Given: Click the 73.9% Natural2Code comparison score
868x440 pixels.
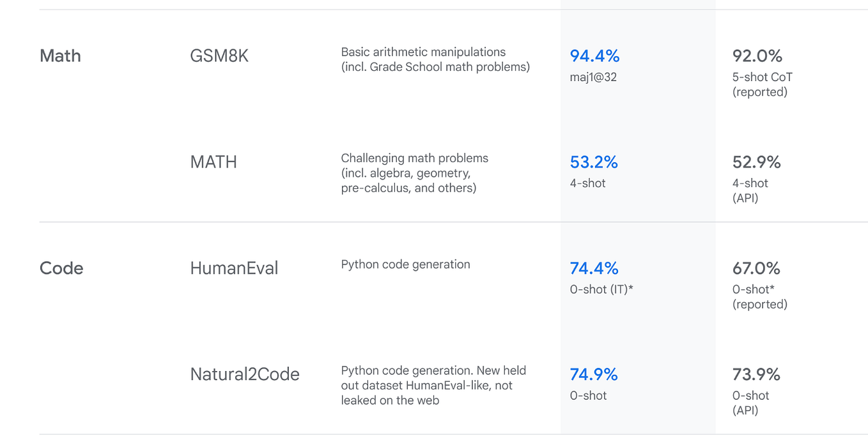Looking at the screenshot, I should pos(757,374).
